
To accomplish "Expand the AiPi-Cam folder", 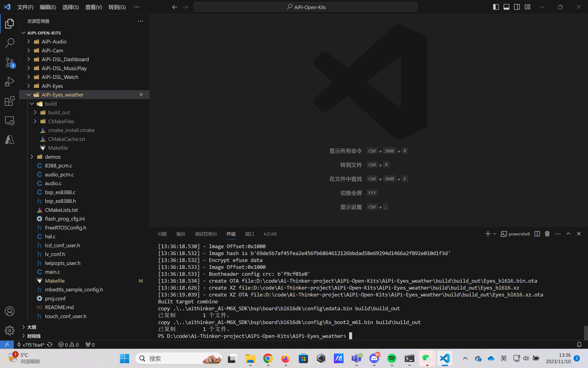I will coord(28,50).
